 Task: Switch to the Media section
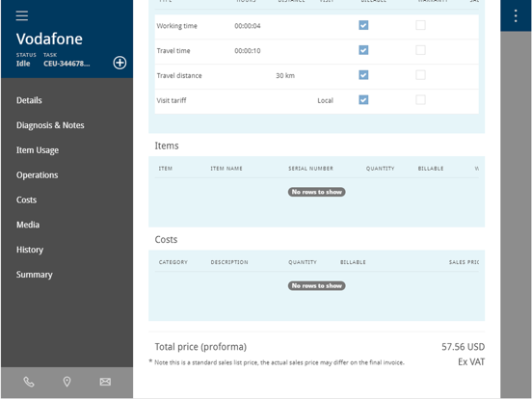tap(28, 225)
